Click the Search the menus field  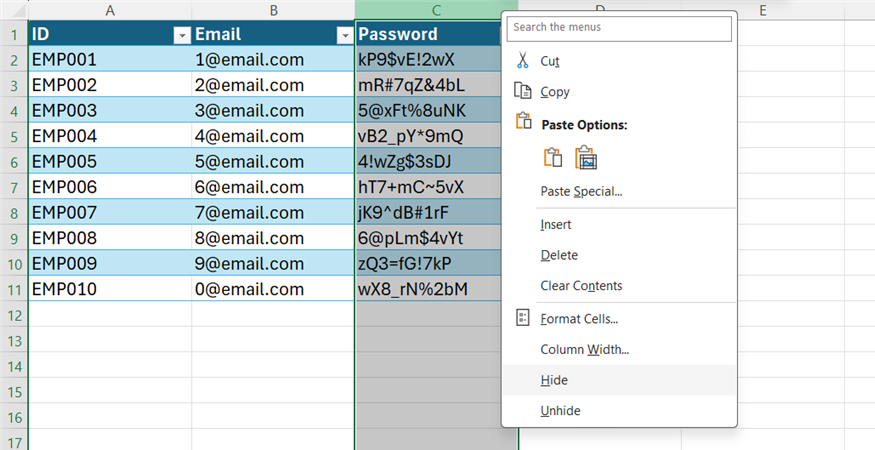click(619, 28)
